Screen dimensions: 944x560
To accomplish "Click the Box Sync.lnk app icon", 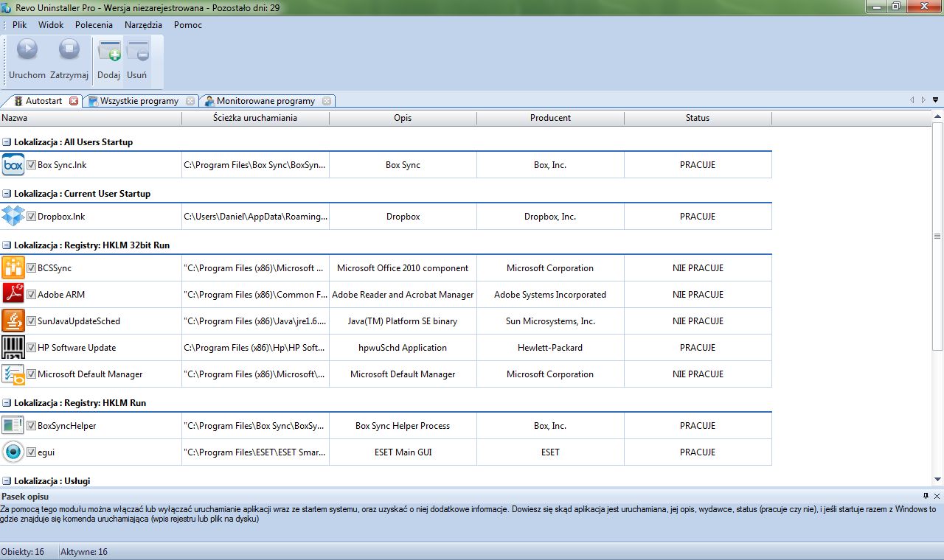I will [x=13, y=165].
